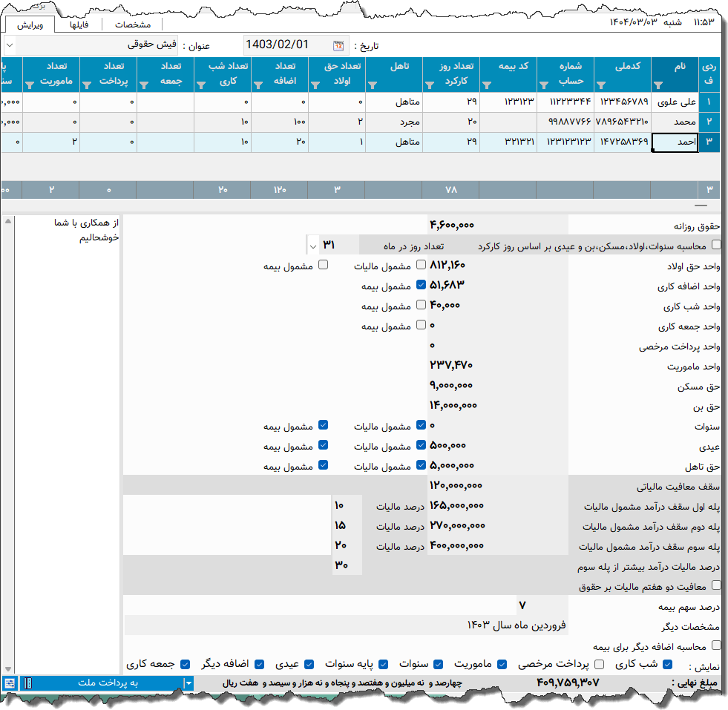Click filter icon in تعداد ماموریت column
This screenshot has height=710, width=728.
pyautogui.click(x=29, y=85)
